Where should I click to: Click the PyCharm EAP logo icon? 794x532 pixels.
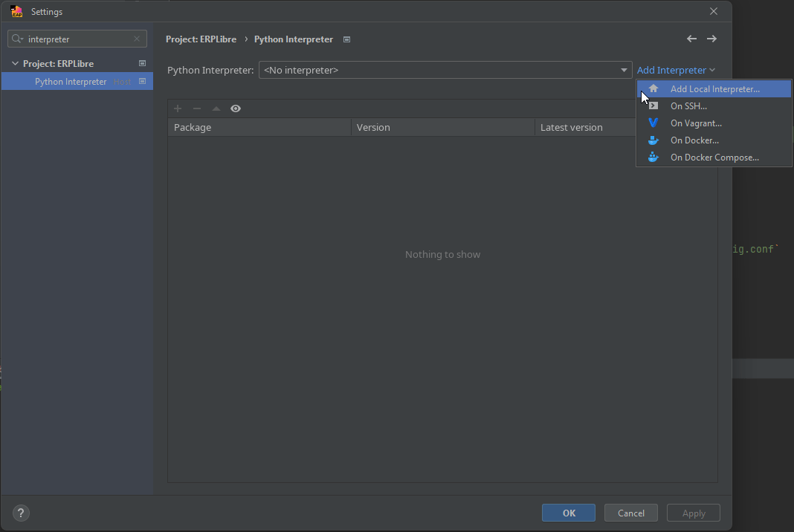pyautogui.click(x=16, y=11)
